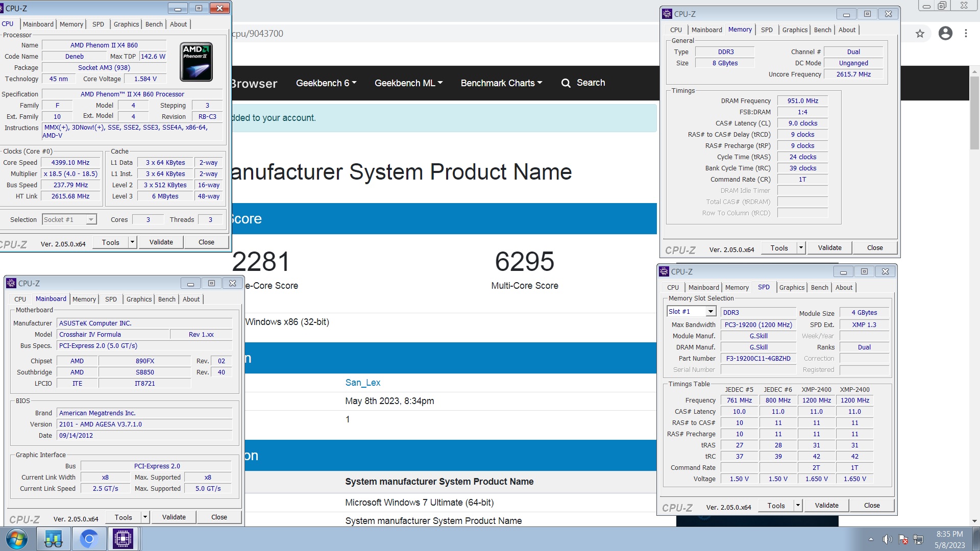Click Validate button in SPD CPU-Z window
This screenshot has height=551, width=980.
tap(826, 506)
